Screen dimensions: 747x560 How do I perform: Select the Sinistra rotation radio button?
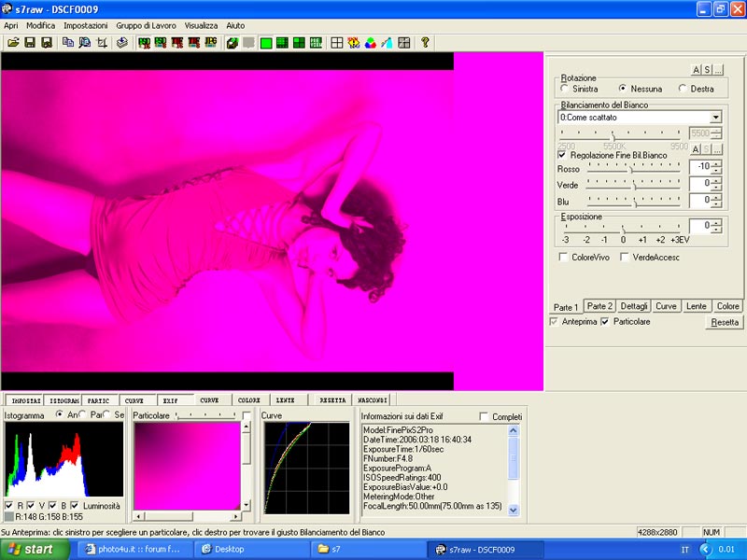[x=565, y=89]
